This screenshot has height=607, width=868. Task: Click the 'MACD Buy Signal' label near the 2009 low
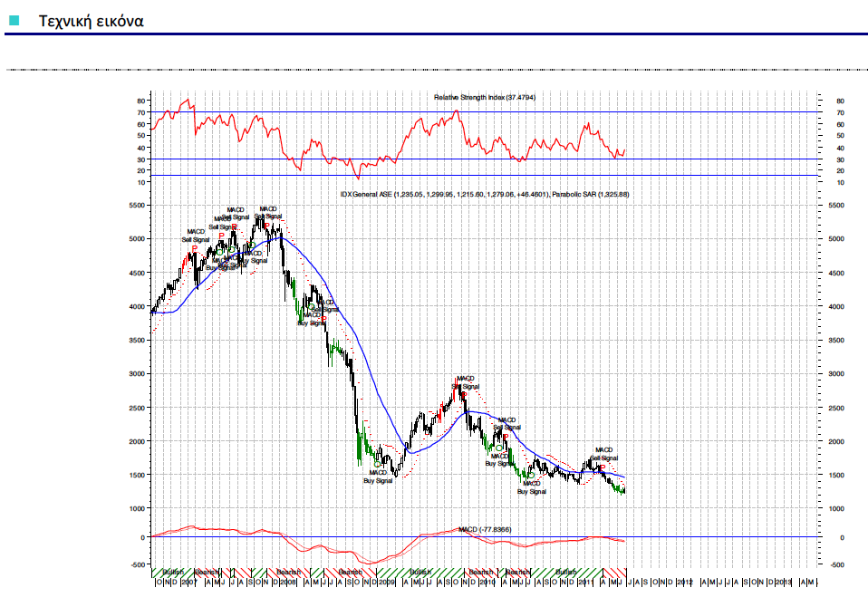tap(378, 477)
